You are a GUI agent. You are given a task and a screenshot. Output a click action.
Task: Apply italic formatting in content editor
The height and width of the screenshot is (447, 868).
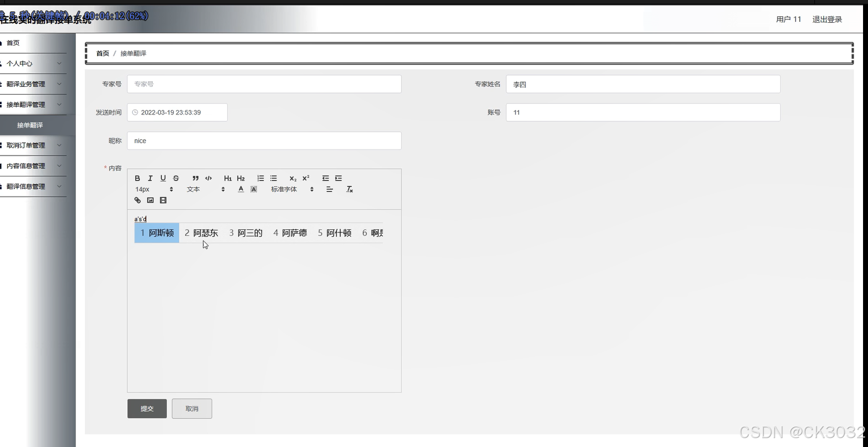(x=150, y=178)
